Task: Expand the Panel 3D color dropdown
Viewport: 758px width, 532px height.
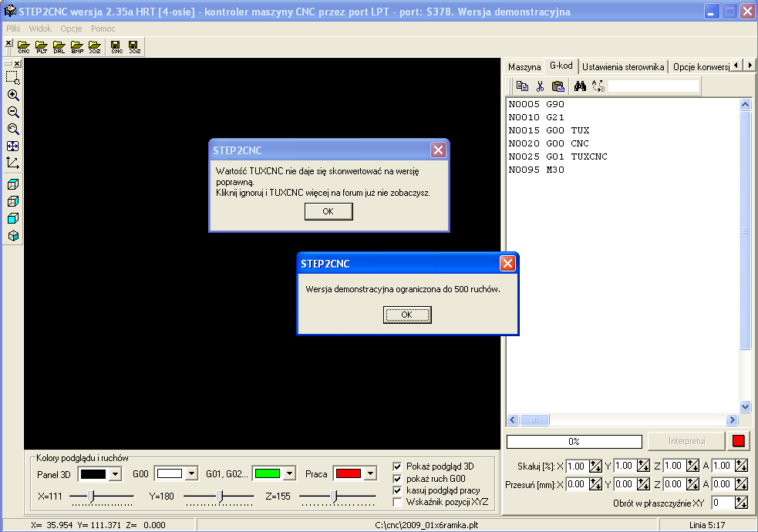Action: [115, 474]
